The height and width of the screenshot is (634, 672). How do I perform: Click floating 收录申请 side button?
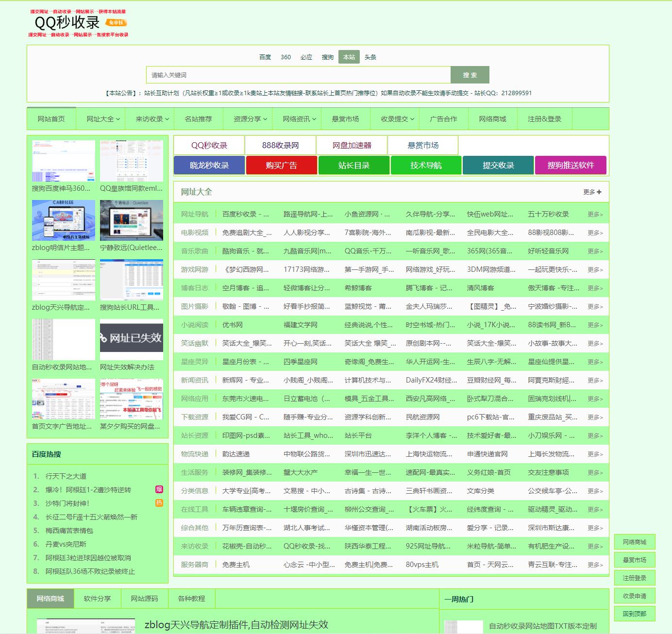pos(635,596)
